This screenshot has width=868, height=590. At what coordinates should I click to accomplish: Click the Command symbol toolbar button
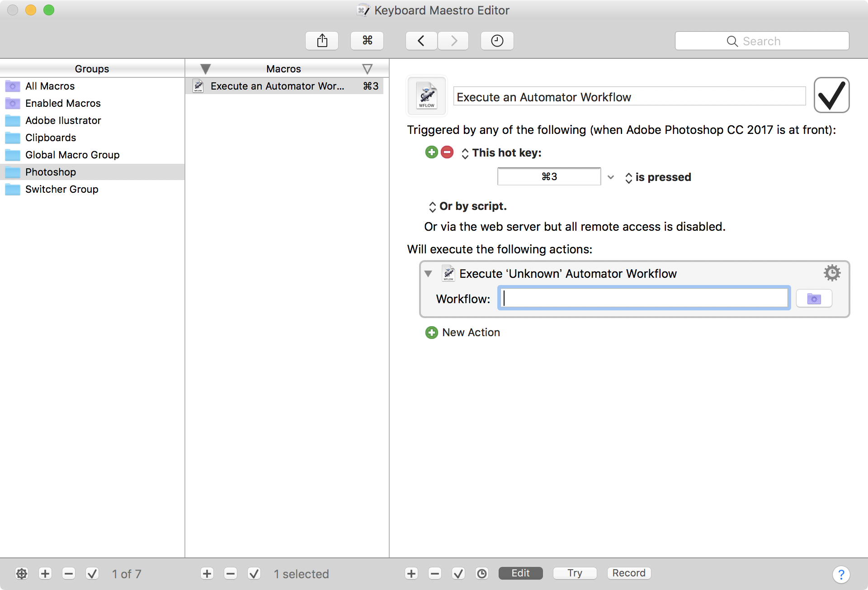[367, 41]
